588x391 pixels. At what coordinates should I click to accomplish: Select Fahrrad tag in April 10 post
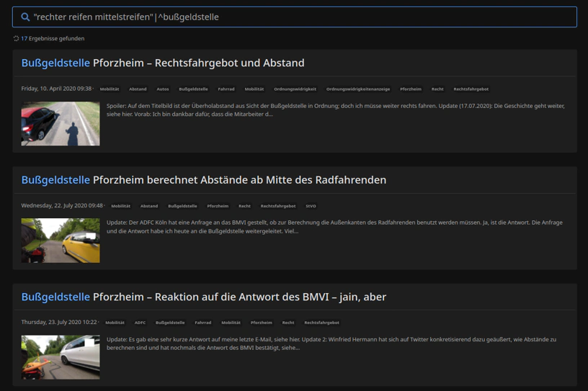(x=226, y=89)
